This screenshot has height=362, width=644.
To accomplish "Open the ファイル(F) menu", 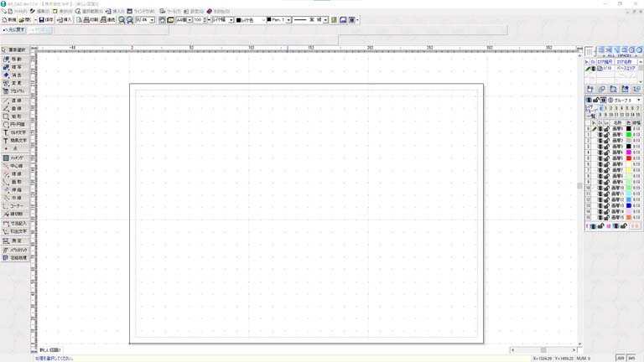I will [18, 11].
